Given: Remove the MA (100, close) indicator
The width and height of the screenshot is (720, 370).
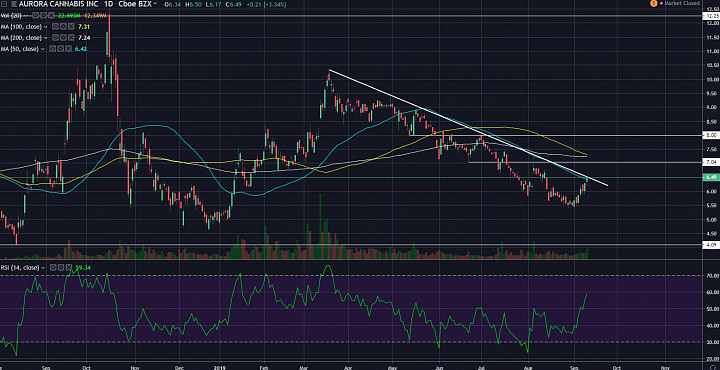Looking at the screenshot, I should pos(71,27).
